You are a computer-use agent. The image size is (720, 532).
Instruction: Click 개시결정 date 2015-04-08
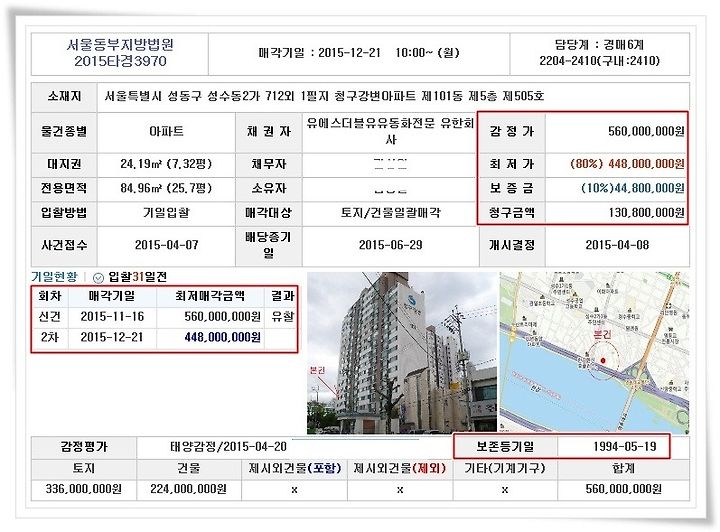point(617,245)
